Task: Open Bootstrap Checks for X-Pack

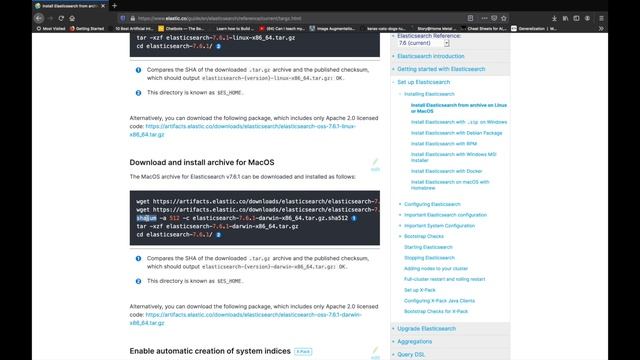Action: point(436,311)
